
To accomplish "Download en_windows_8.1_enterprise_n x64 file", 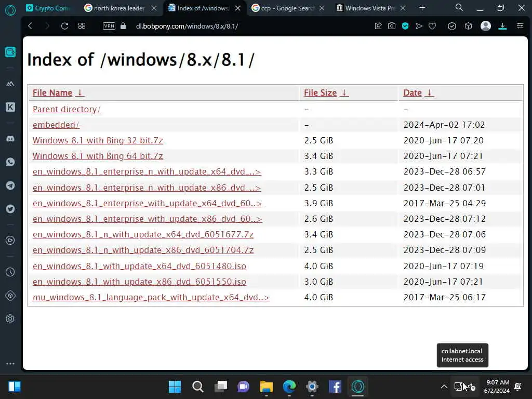I will pyautogui.click(x=147, y=171).
